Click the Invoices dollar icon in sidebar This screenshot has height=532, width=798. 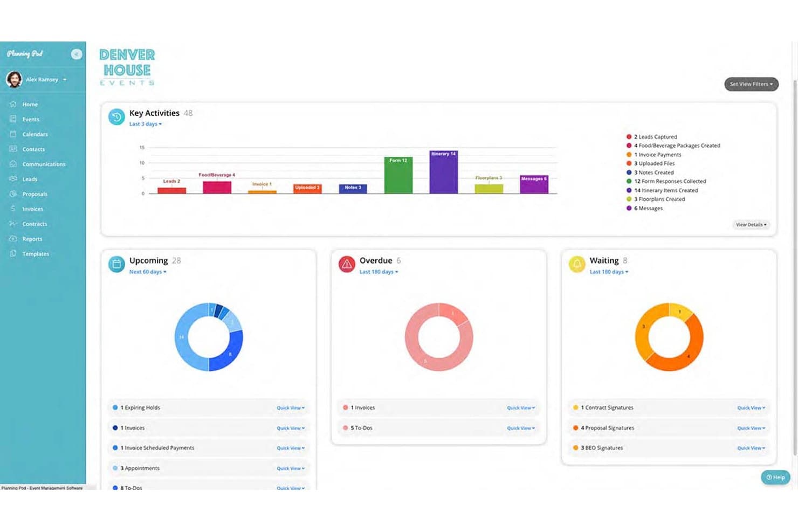click(13, 209)
